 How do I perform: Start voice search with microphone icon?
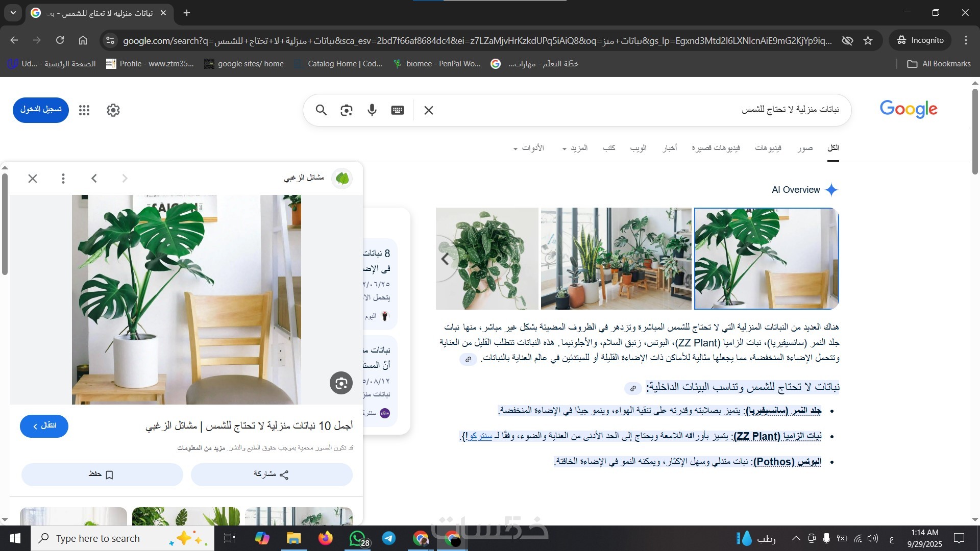tap(372, 110)
